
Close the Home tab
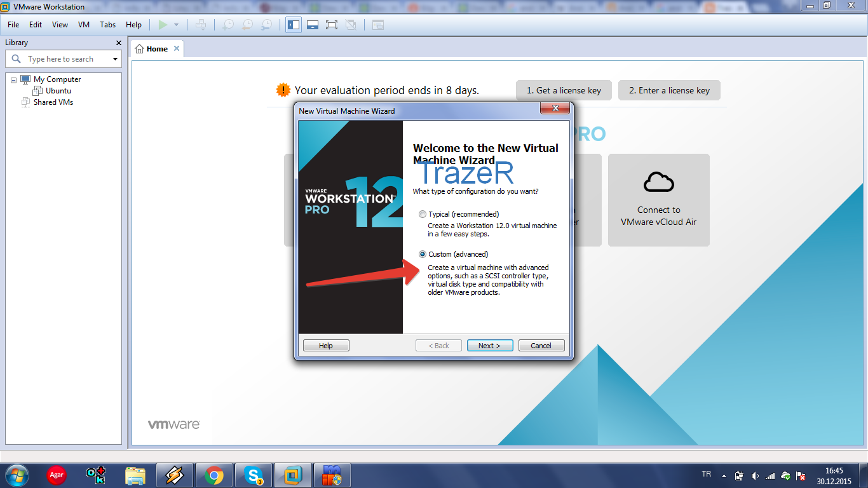[x=177, y=48]
